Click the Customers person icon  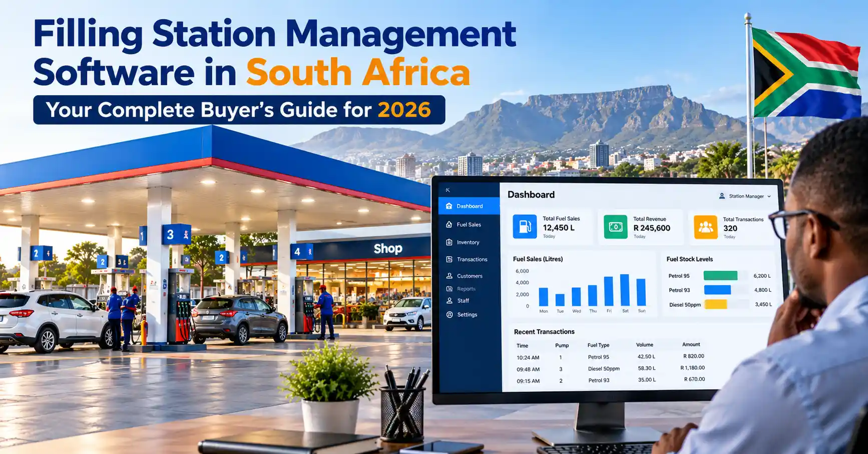(x=449, y=276)
